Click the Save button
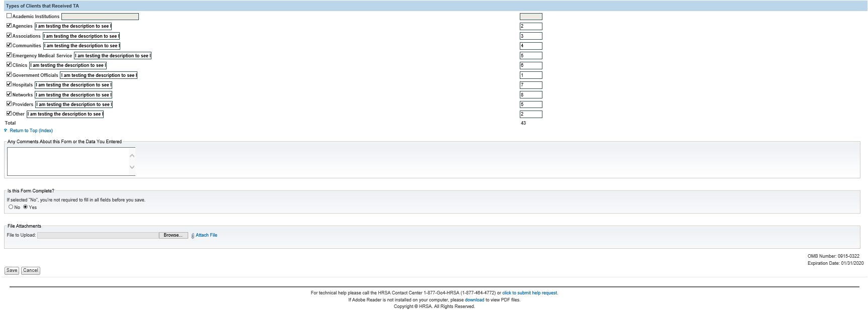 coord(12,271)
